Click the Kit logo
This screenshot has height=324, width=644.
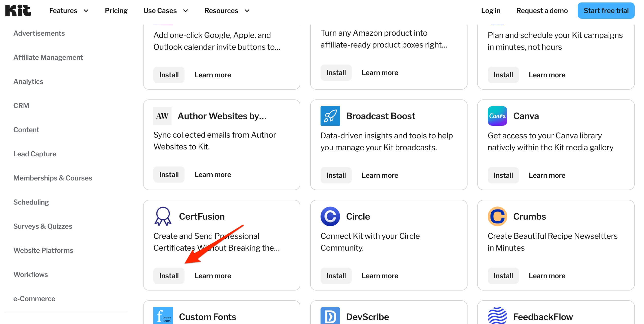(18, 11)
